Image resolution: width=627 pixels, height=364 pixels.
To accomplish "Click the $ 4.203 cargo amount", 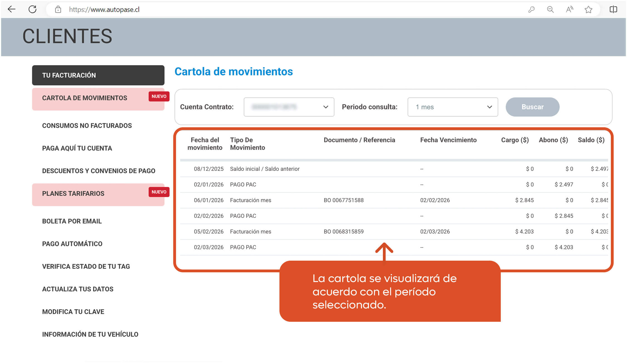I will [524, 232].
